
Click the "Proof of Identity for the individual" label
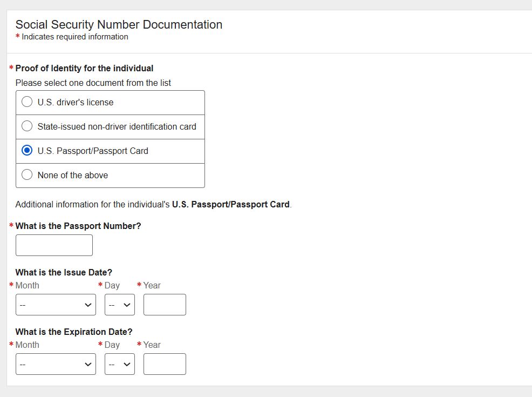click(x=84, y=68)
